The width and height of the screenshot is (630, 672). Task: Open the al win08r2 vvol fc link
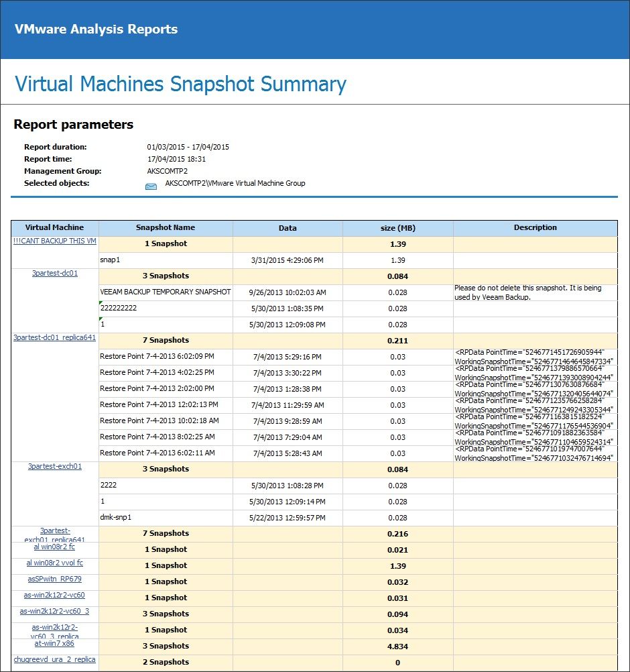(x=55, y=563)
